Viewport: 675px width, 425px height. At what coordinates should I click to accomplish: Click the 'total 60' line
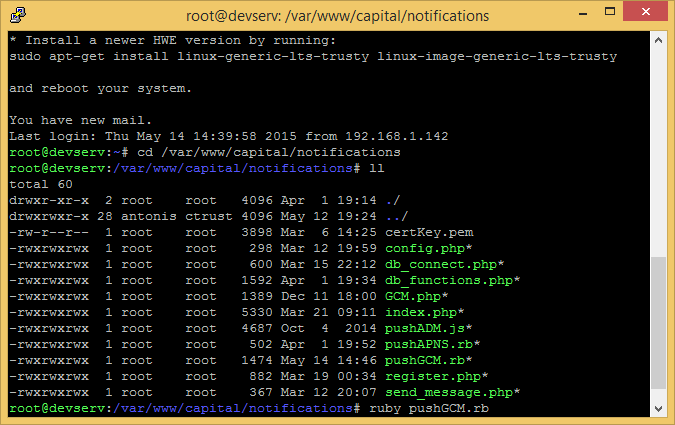pos(41,184)
